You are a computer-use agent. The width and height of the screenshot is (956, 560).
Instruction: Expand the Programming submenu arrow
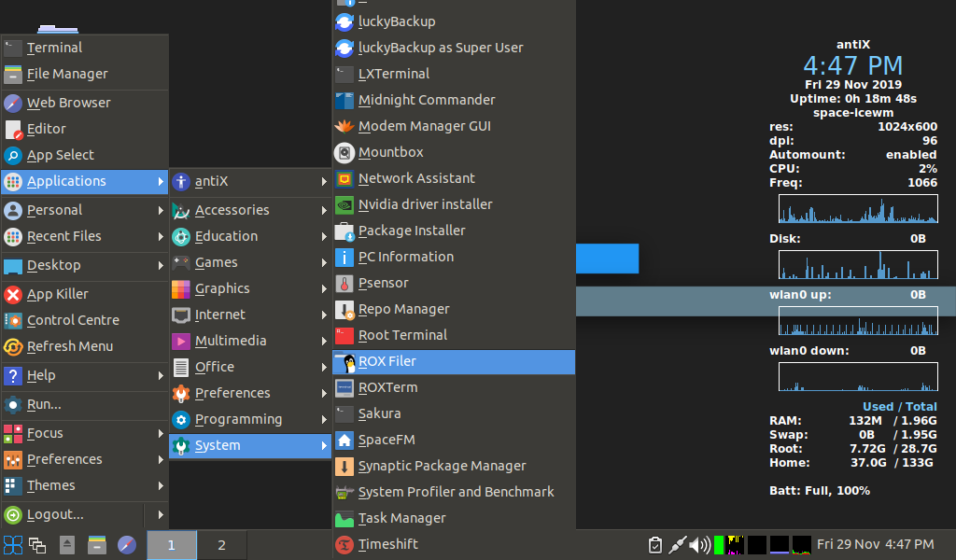click(324, 420)
